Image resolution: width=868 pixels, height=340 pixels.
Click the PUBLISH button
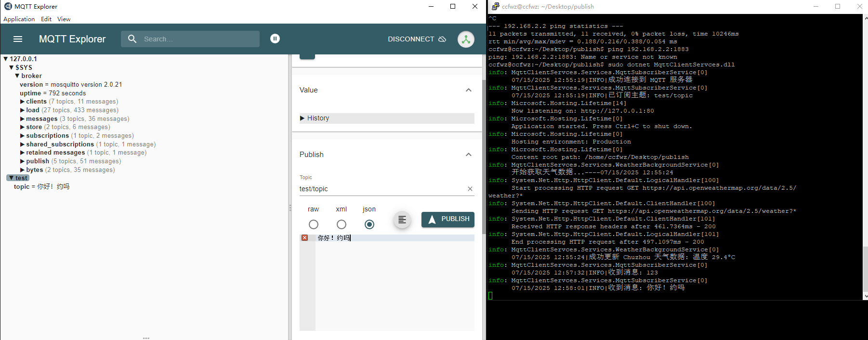click(448, 219)
